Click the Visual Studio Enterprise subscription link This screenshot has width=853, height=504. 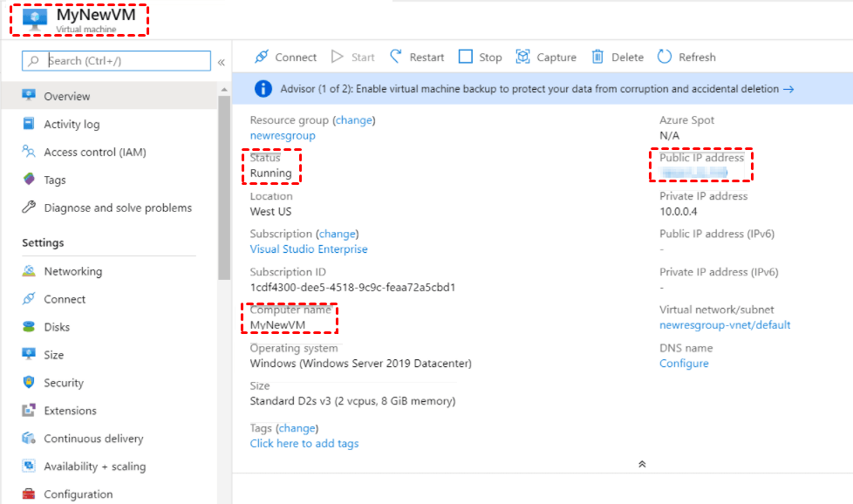309,249
